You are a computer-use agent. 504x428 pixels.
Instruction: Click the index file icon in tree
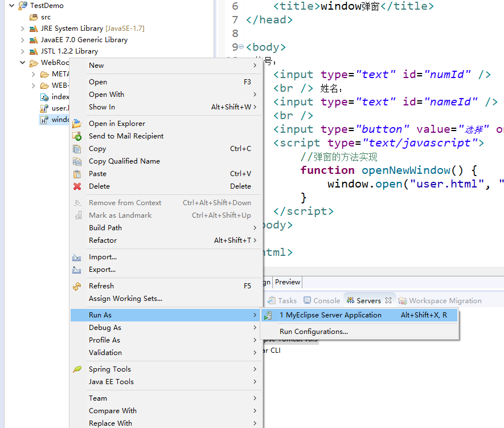[x=44, y=97]
